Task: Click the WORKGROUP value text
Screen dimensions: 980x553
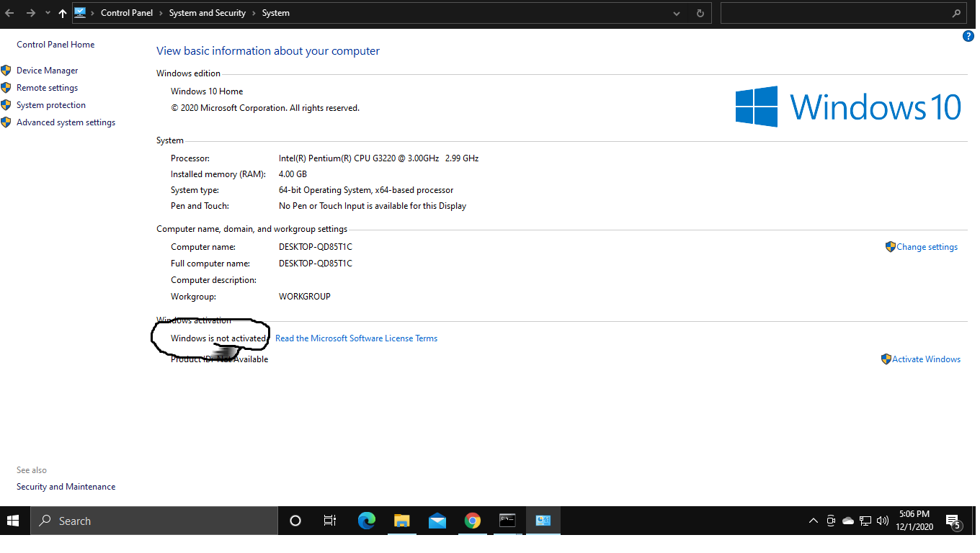Action: click(305, 297)
